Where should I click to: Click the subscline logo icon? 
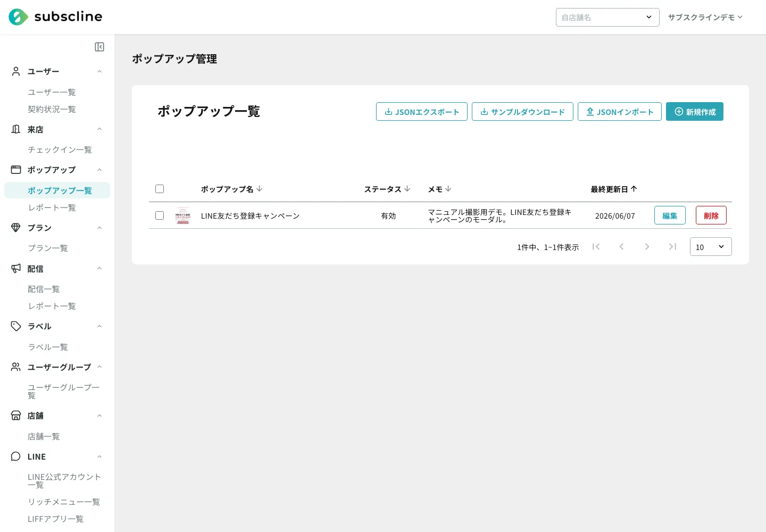pos(18,17)
